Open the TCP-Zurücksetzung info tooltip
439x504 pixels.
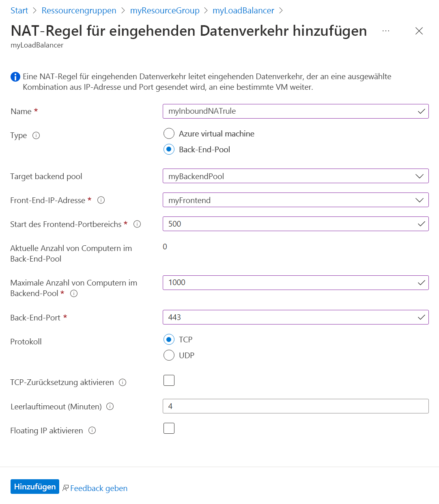pyautogui.click(x=123, y=382)
